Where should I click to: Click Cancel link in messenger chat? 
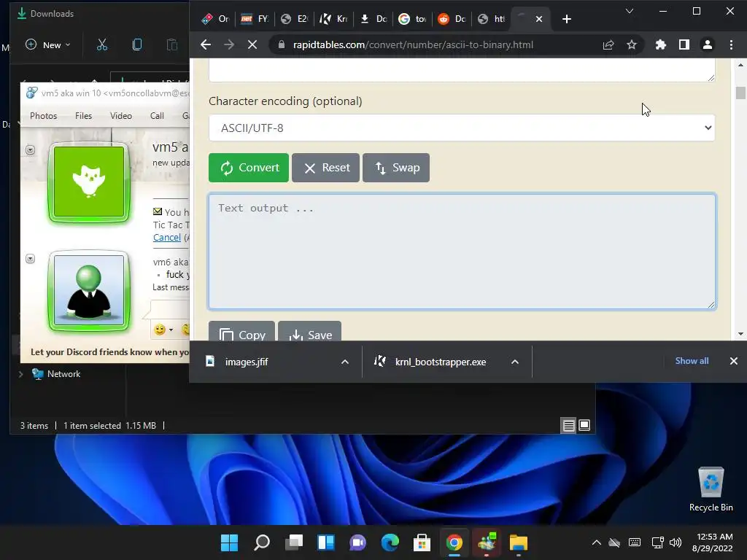167,237
